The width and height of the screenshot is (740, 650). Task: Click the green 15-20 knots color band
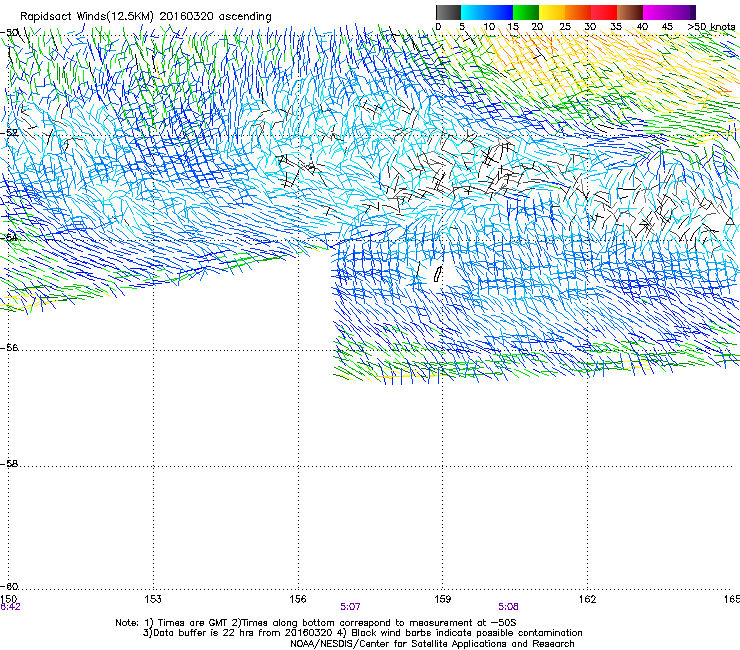(x=526, y=12)
